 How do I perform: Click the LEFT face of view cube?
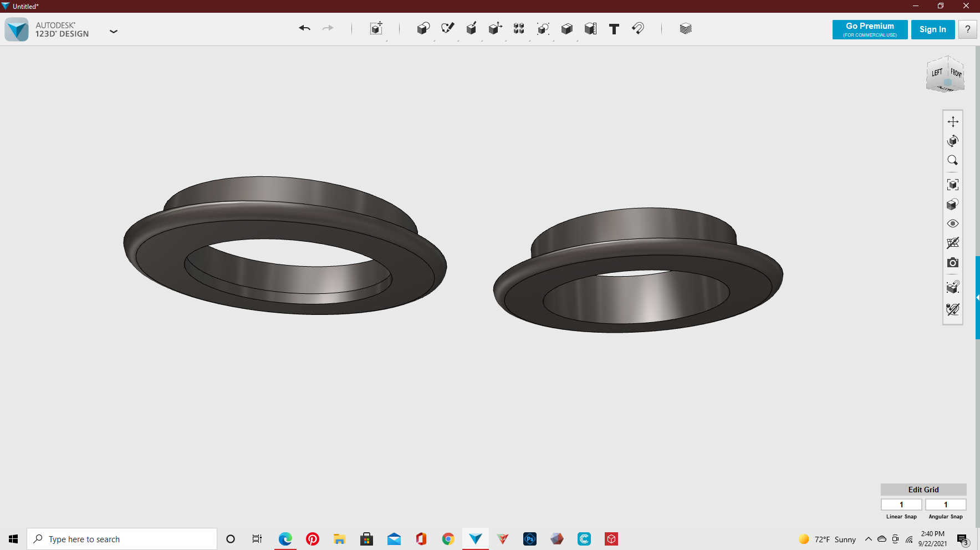click(x=937, y=73)
